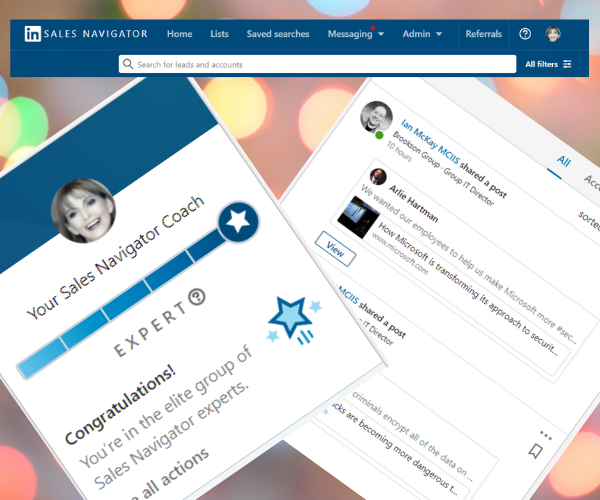This screenshot has height=500, width=600.
Task: Click the profile avatar in the navigation bar
Action: tap(553, 34)
